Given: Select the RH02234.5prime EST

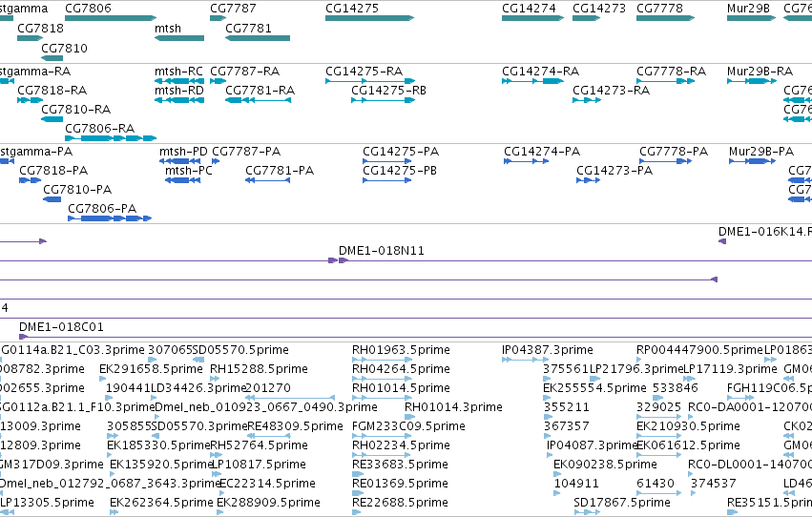Looking at the screenshot, I should point(383,455).
